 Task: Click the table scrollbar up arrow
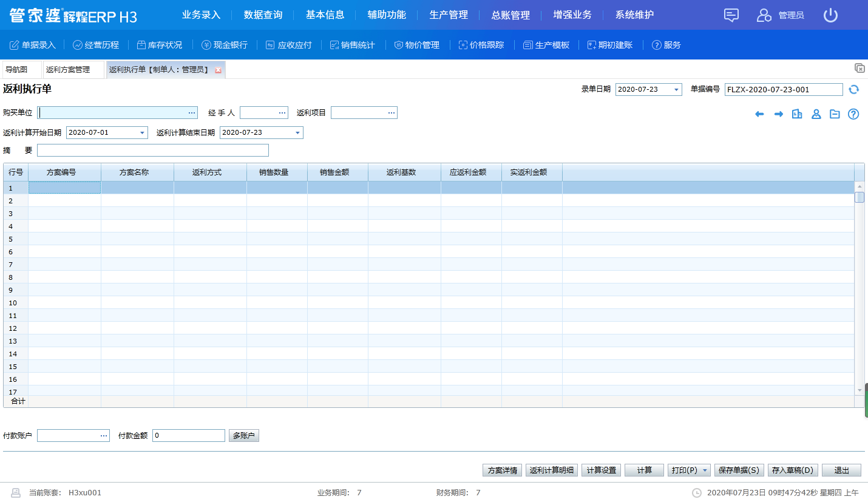860,186
